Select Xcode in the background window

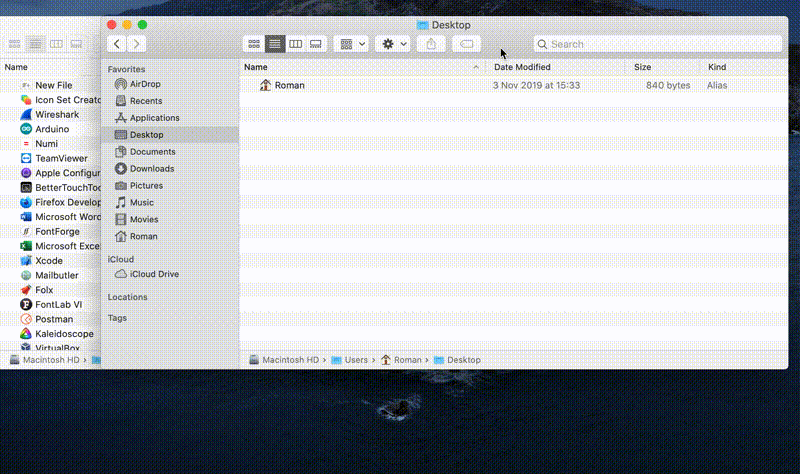[51, 261]
